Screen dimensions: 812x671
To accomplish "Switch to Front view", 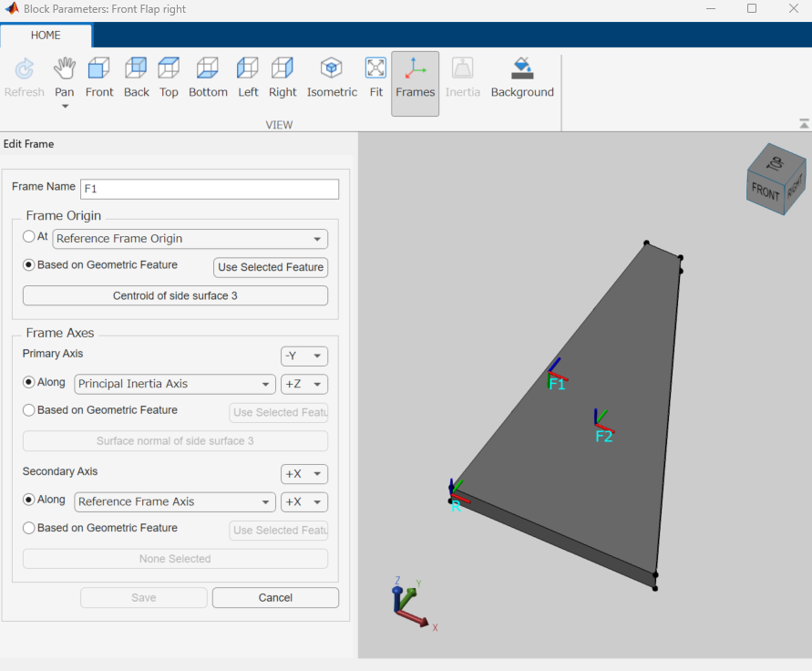I will [x=99, y=77].
